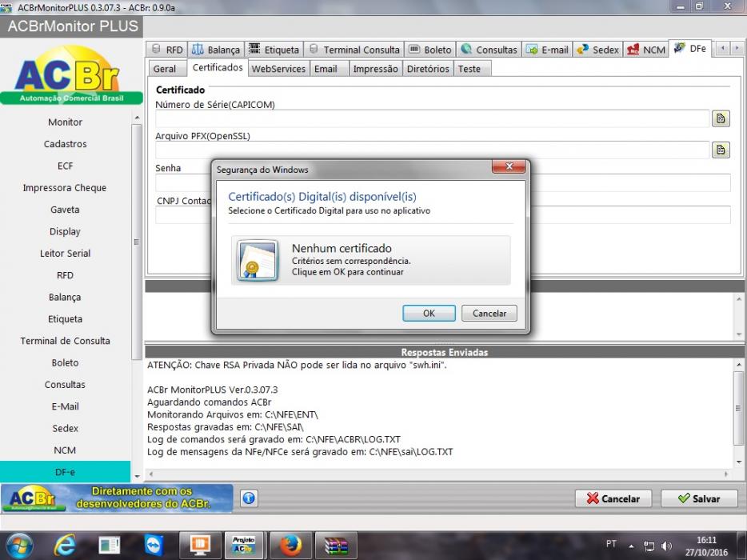The height and width of the screenshot is (560, 747).
Task: Select NCM in the sidebar
Action: point(66,451)
